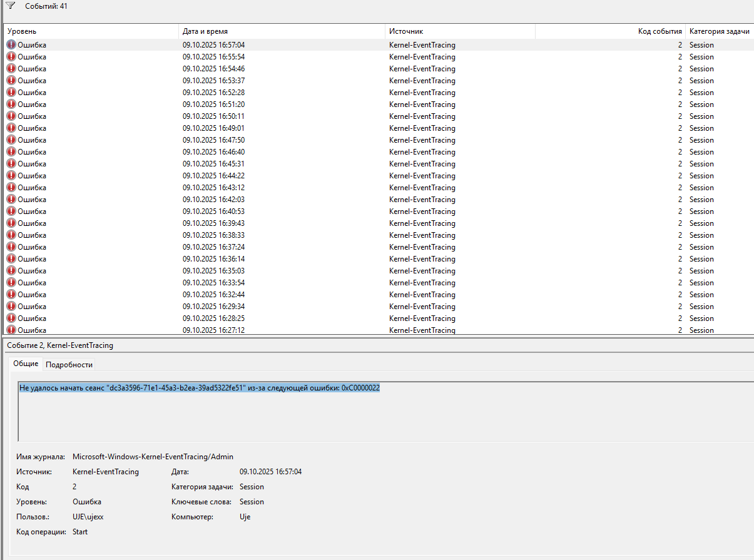Click the error icon of the 16:50:11 event
754x560 pixels.
click(11, 116)
